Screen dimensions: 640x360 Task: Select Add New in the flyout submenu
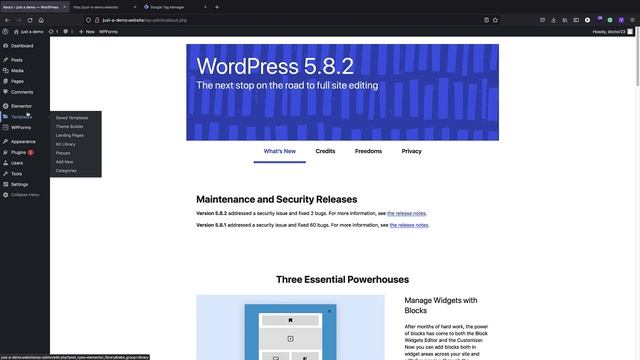point(64,162)
